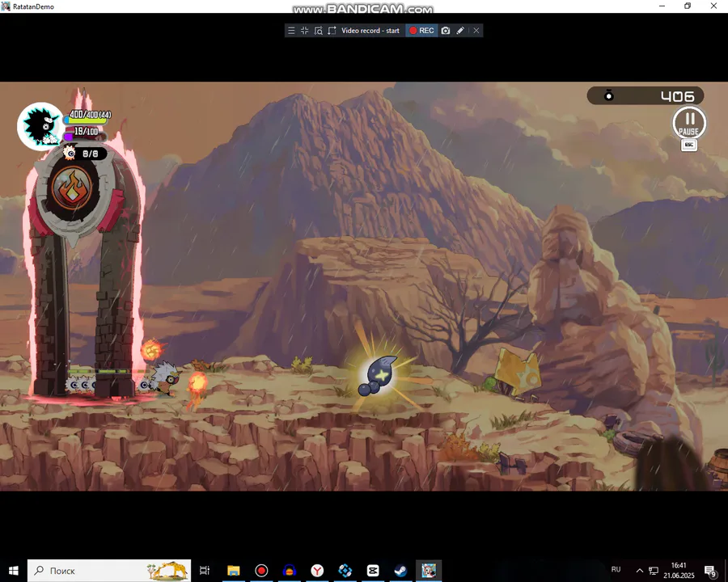Click the 406 currency counter
The height and width of the screenshot is (582, 728).
[x=645, y=96]
